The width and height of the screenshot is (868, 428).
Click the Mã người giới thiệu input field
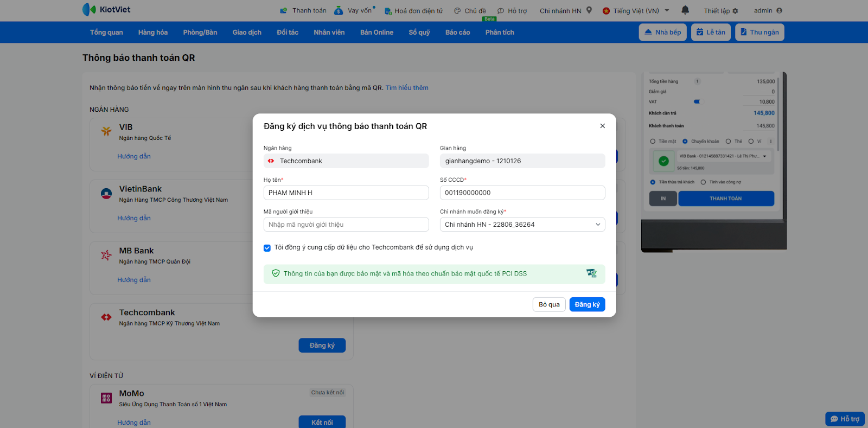(x=346, y=225)
